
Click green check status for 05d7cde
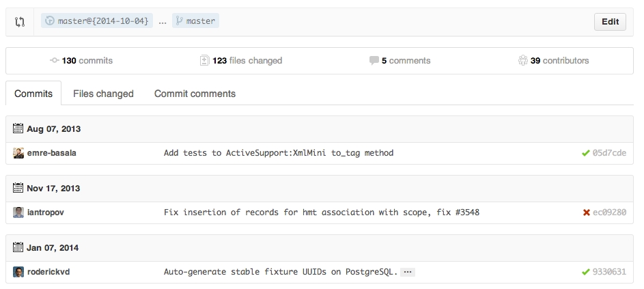585,153
